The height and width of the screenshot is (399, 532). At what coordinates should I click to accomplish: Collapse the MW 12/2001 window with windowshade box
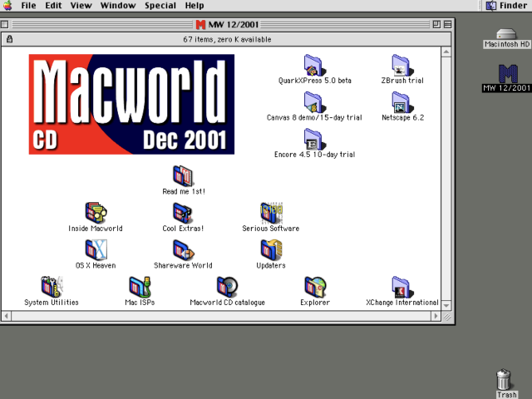coord(447,24)
